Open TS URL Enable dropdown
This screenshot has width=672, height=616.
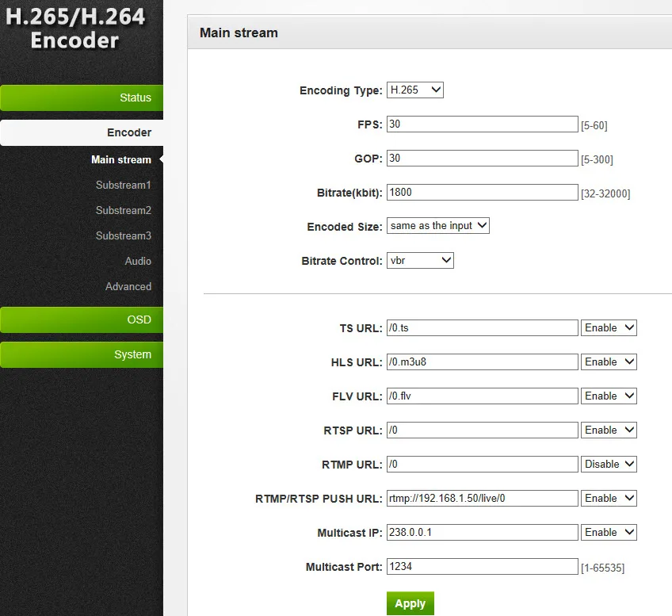609,328
